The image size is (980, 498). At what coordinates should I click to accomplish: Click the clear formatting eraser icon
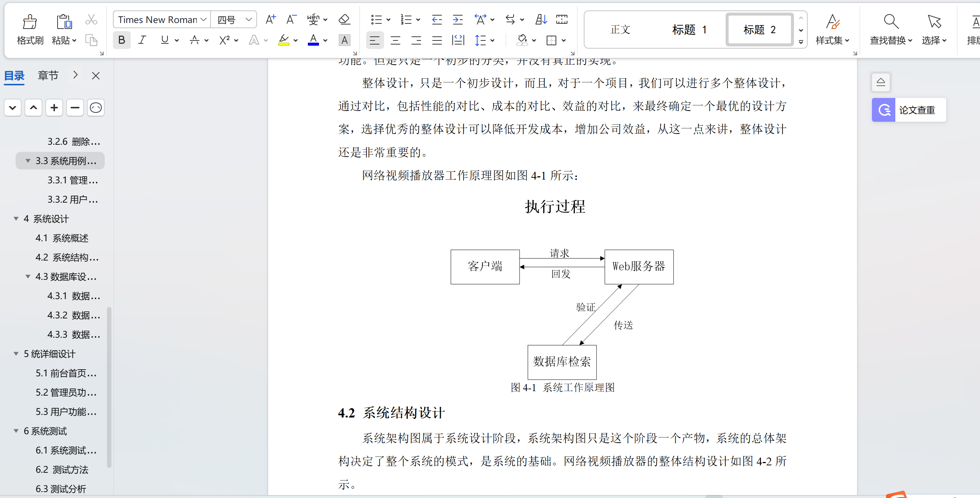click(344, 19)
